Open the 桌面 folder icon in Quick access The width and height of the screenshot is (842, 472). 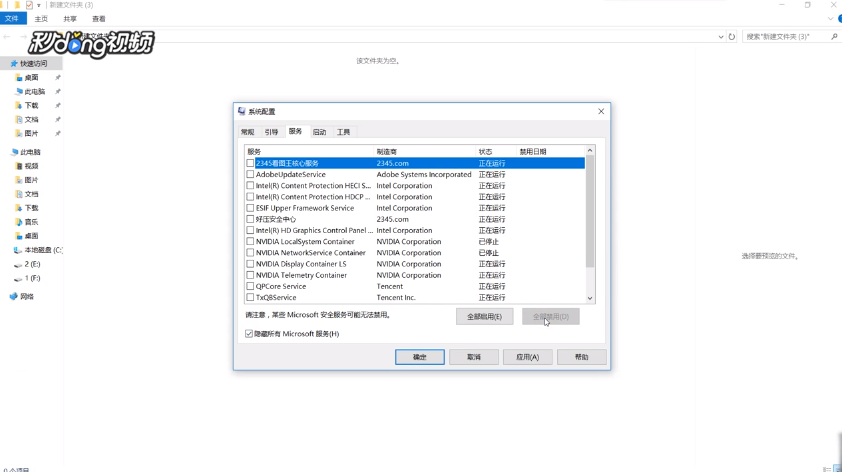[x=19, y=78]
